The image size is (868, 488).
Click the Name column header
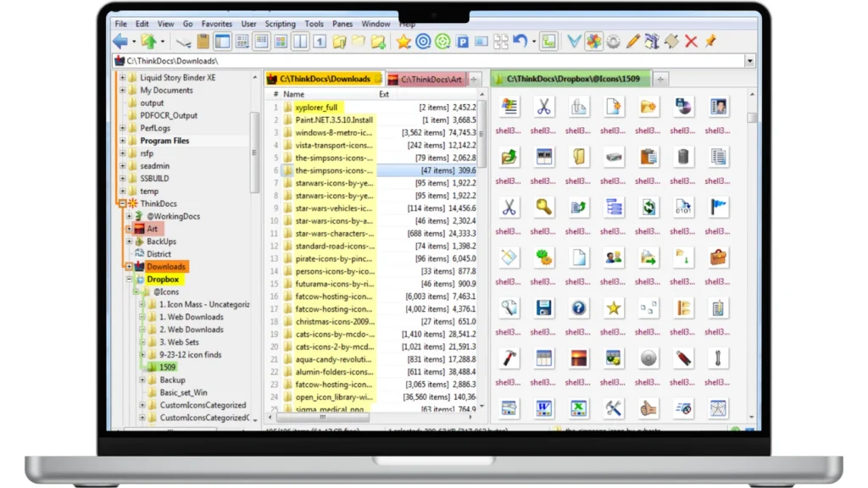[x=294, y=94]
